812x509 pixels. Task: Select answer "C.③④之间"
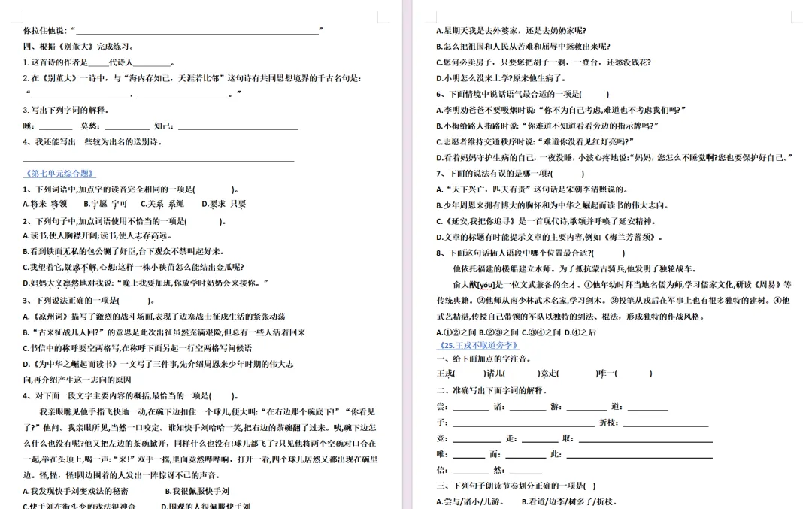click(541, 332)
